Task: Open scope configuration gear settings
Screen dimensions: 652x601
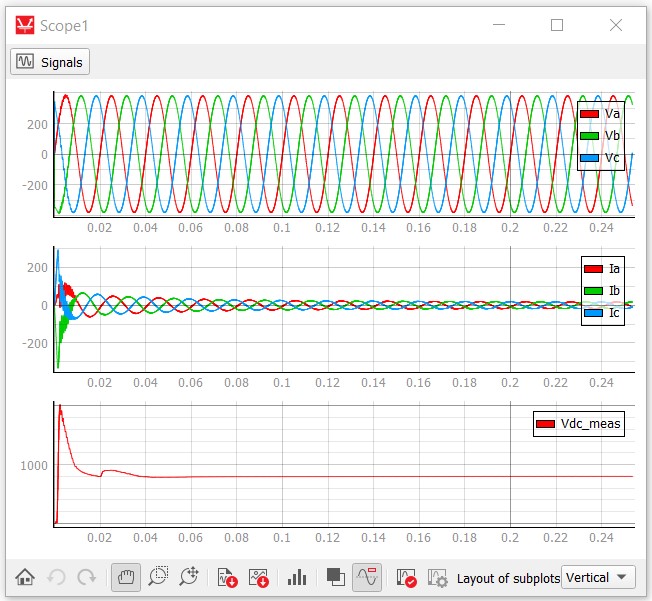Action: pos(437,577)
